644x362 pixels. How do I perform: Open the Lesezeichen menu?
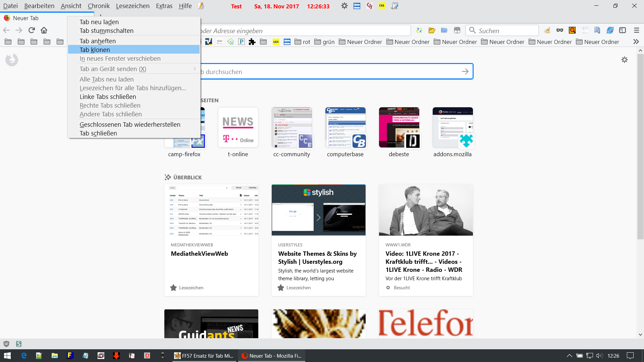[132, 6]
